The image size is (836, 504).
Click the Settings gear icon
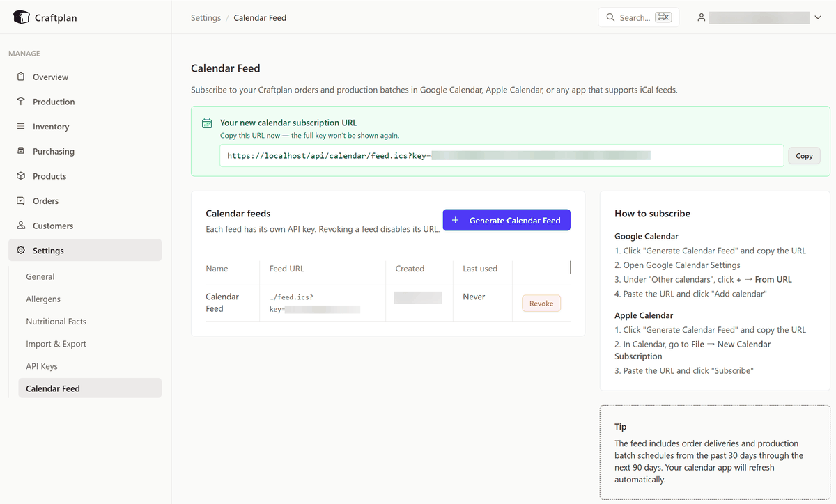[21, 251]
